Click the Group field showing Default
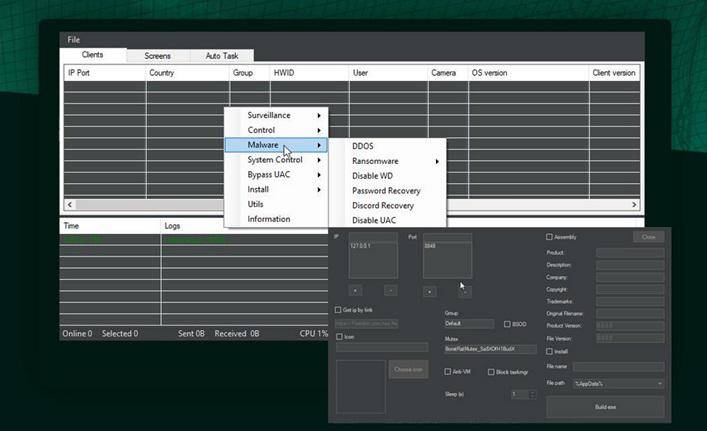Viewport: 707px width, 431px height. point(469,324)
